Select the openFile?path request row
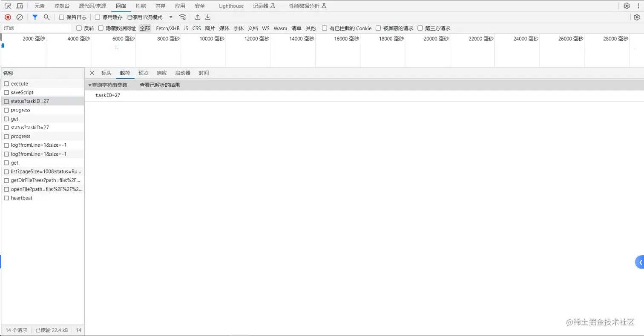This screenshot has width=644, height=336. (43, 189)
